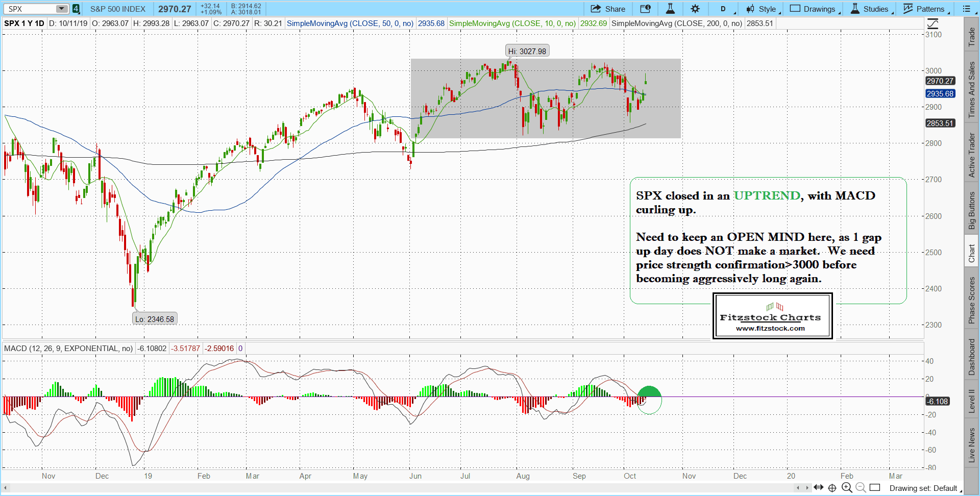Open the chart settings gear
Screen dimensions: 980x496
pyautogui.click(x=695, y=9)
